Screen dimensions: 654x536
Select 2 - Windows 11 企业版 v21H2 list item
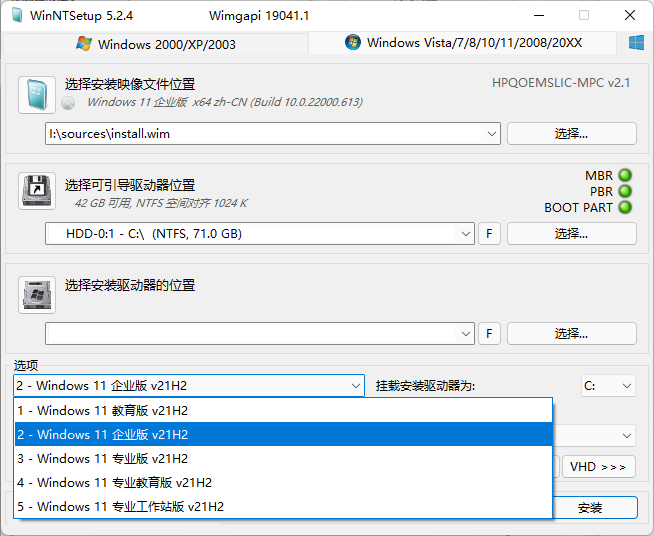click(x=283, y=434)
